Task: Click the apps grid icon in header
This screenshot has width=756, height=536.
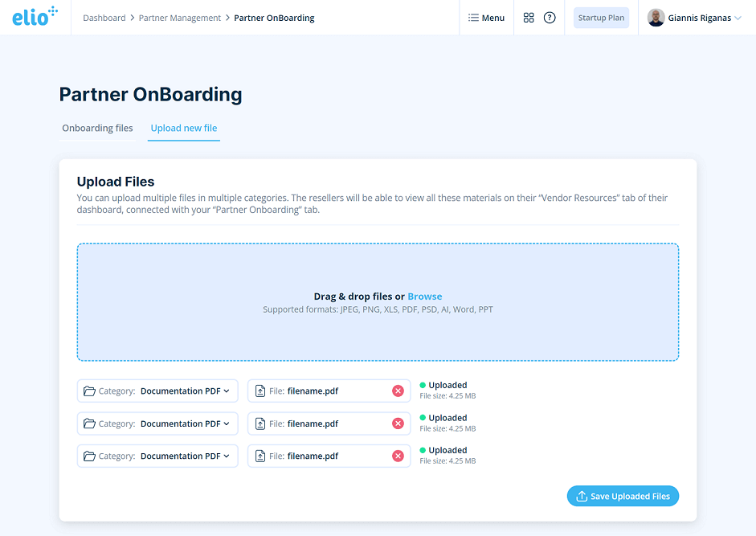Action: (x=528, y=17)
